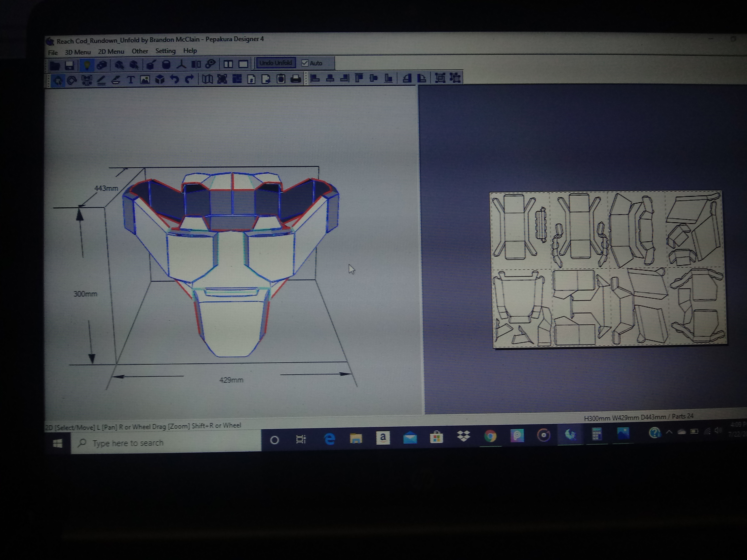Show hidden system tray icons chevron
Screen dimensions: 747x560
669,432
